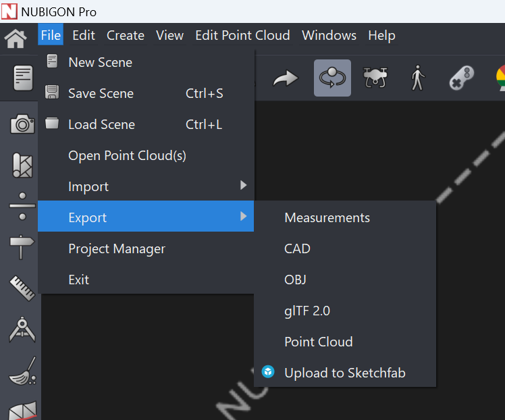Switch to walk navigation mode

point(418,78)
